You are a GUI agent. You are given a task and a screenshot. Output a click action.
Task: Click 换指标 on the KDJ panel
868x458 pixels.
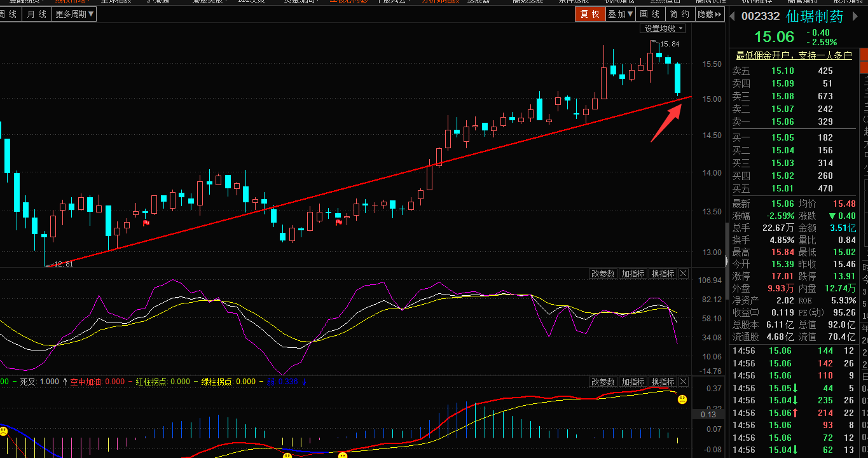point(663,274)
